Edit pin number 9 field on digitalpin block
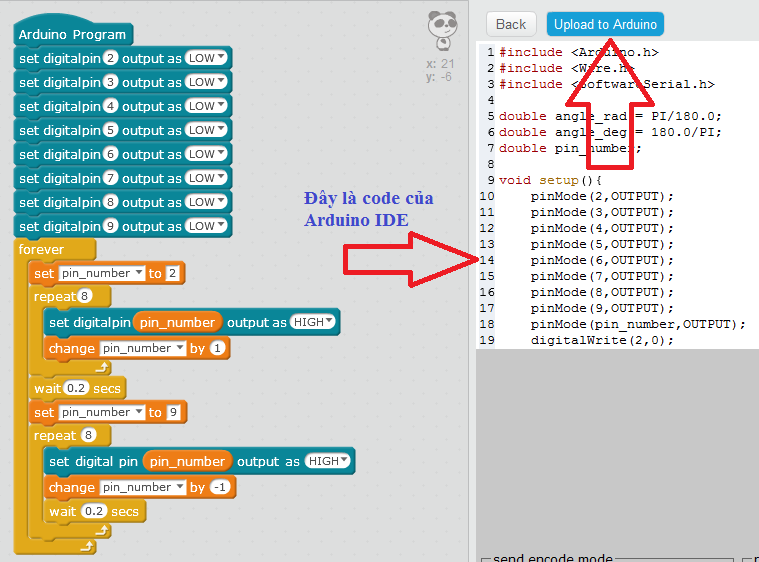The image size is (759, 562). 110,226
